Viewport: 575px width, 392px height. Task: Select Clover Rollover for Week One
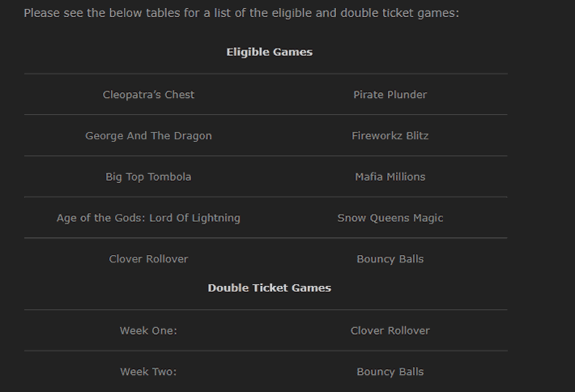[x=390, y=330]
